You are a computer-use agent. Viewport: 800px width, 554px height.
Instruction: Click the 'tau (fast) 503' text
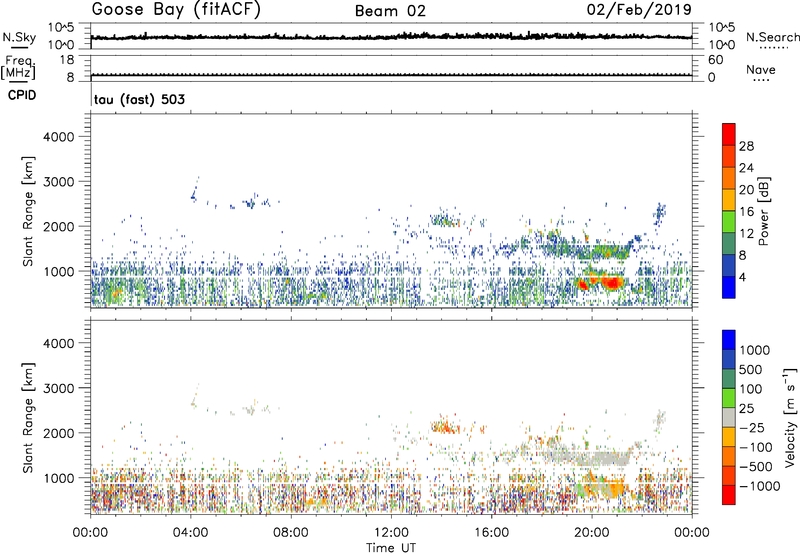tap(139, 99)
